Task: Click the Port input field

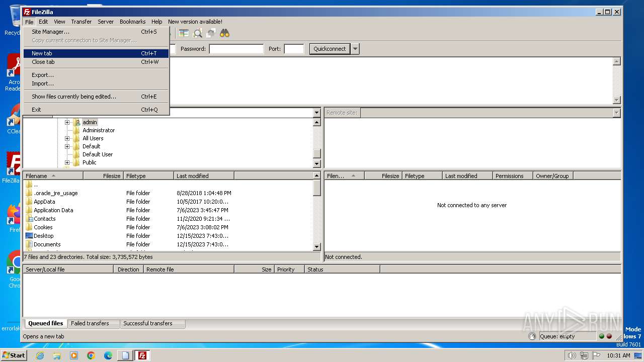Action: (294, 49)
